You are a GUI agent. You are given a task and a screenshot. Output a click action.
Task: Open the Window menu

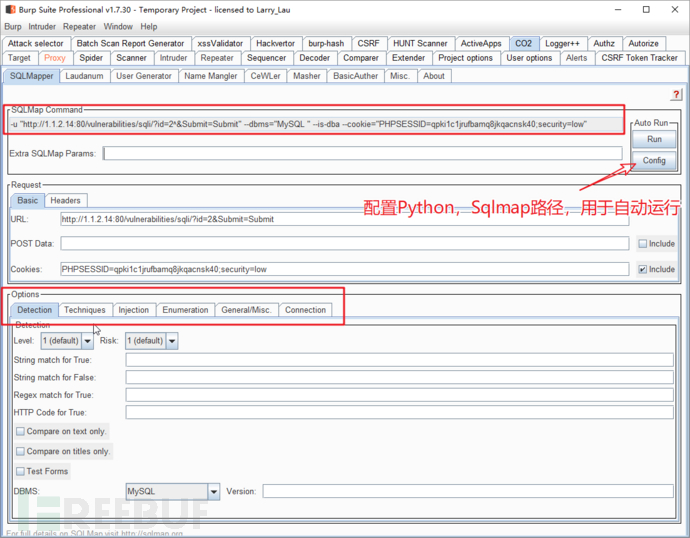(118, 27)
